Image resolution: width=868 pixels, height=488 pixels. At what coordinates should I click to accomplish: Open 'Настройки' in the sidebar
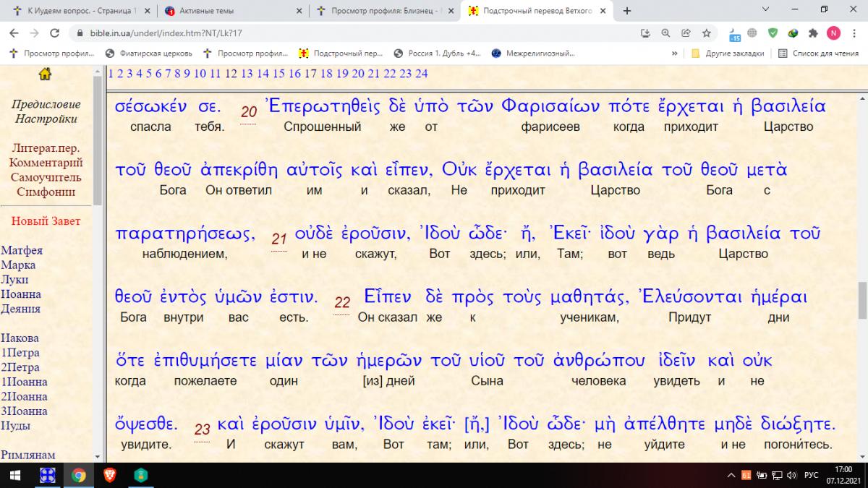pyautogui.click(x=46, y=119)
